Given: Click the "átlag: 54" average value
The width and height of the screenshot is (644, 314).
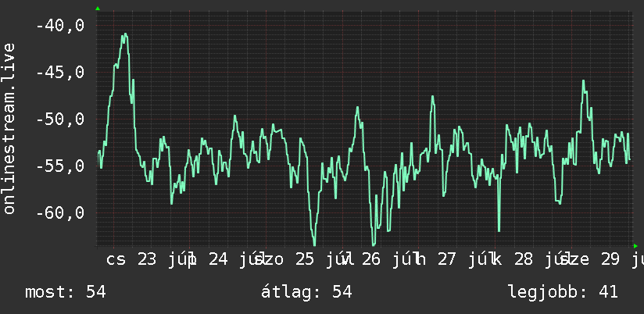Looking at the screenshot, I should pyautogui.click(x=306, y=292).
